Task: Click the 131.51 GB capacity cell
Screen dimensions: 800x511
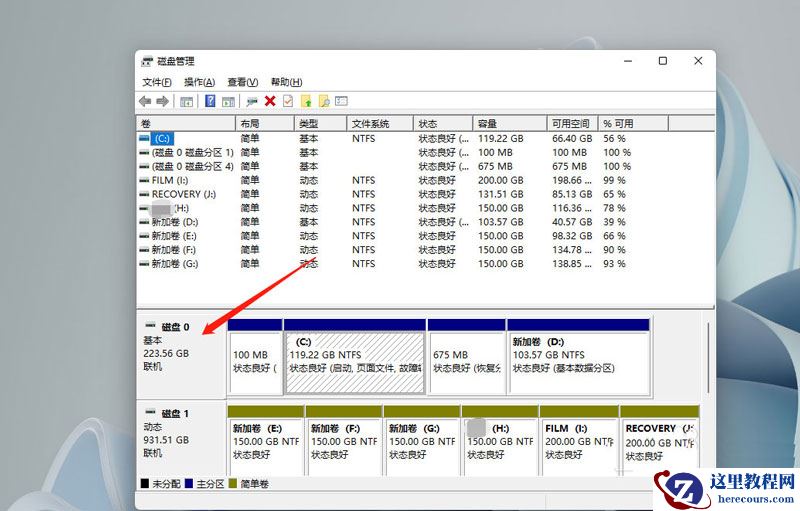Action: [x=501, y=194]
